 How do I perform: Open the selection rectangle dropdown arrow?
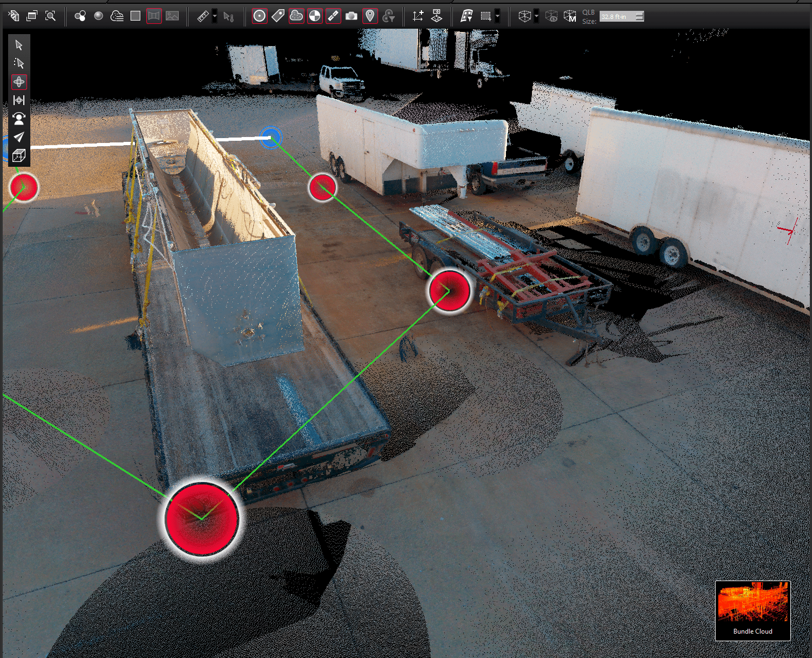tap(497, 16)
